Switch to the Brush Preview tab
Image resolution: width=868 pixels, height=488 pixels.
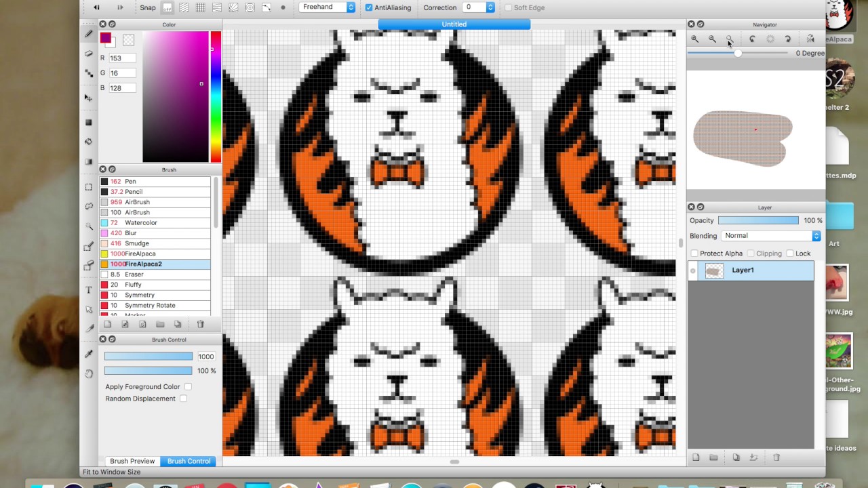pos(132,461)
